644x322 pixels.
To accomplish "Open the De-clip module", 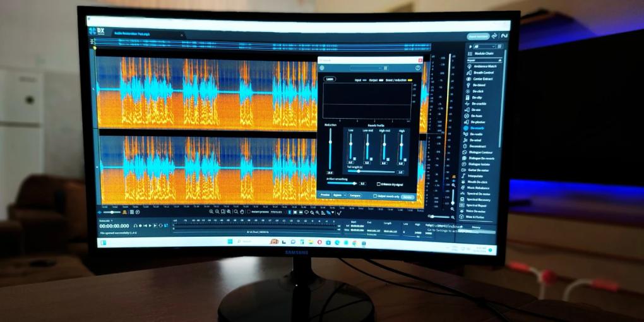I will pos(475,97).
